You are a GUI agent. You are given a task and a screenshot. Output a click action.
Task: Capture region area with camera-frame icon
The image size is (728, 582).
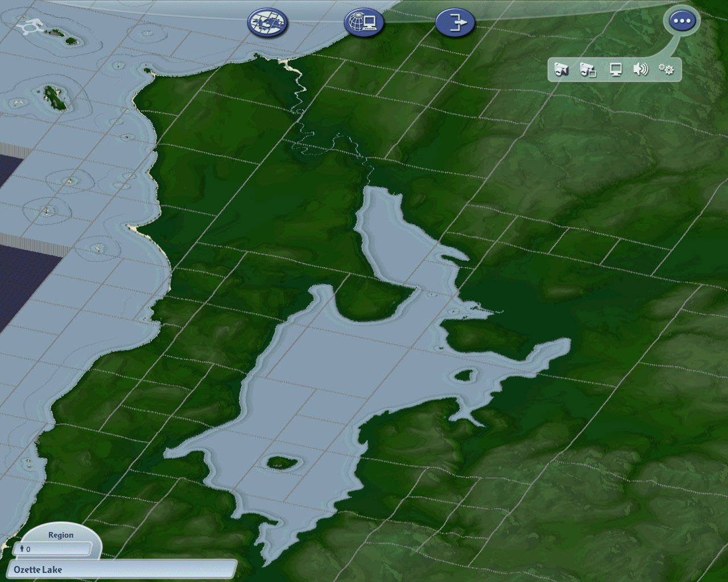pyautogui.click(x=588, y=69)
